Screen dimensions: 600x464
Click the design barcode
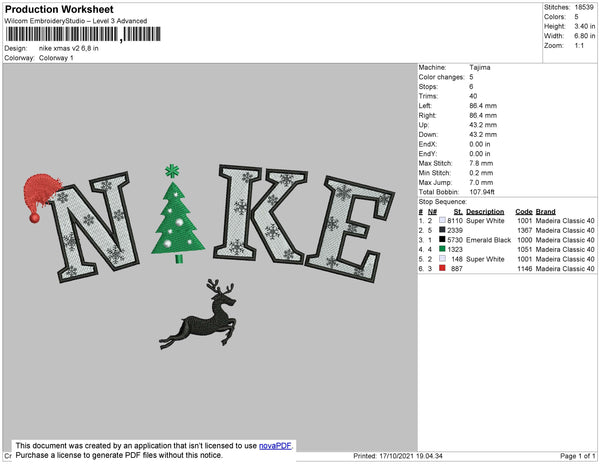(x=83, y=34)
